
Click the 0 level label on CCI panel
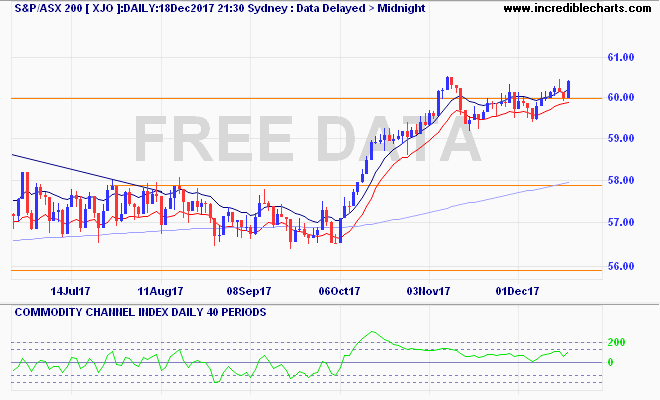tap(610, 362)
